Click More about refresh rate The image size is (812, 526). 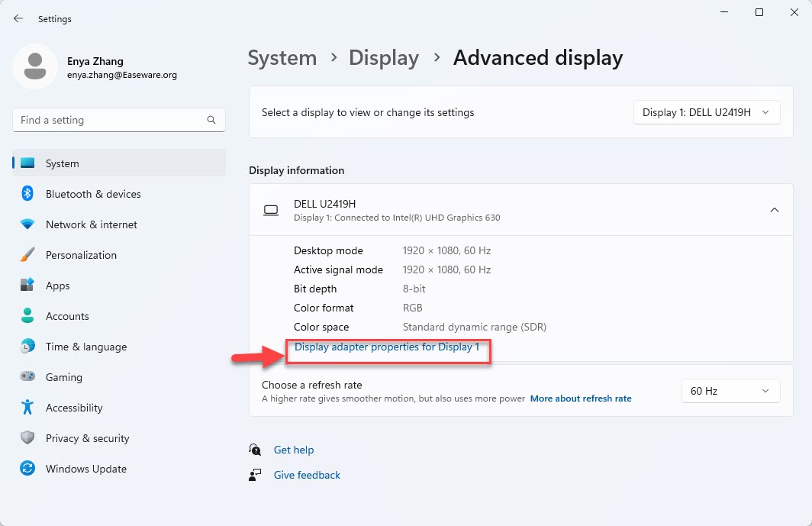[x=581, y=398]
